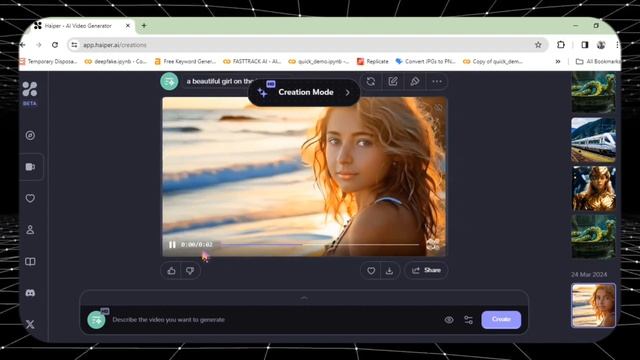Open the quick_demo.ipynb bookmark
Image resolution: width=640 pixels, height=360 pixels.
point(319,62)
